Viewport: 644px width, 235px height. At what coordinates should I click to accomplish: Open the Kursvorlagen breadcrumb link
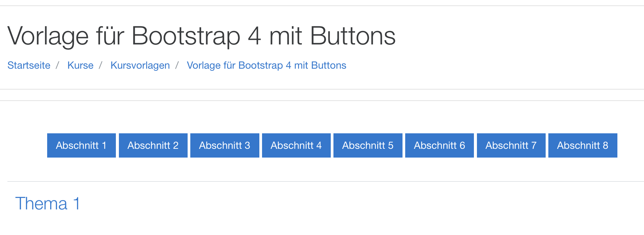point(140,65)
